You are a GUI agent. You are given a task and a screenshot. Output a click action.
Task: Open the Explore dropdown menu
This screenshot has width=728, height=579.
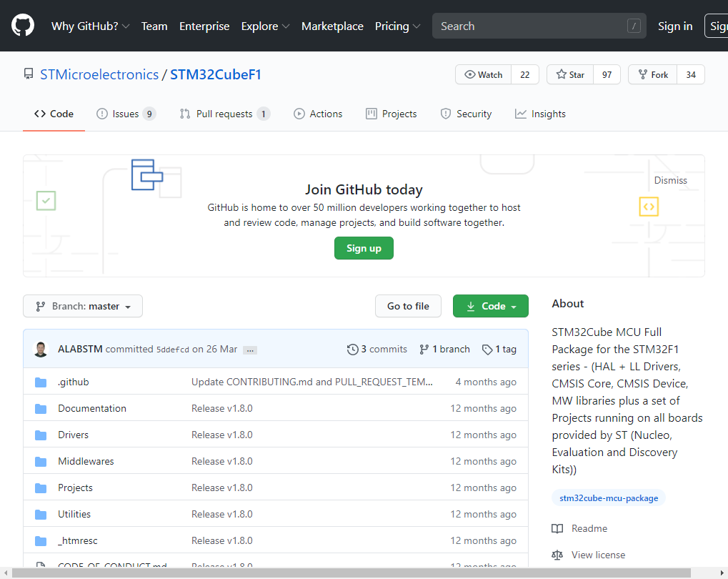coord(265,26)
